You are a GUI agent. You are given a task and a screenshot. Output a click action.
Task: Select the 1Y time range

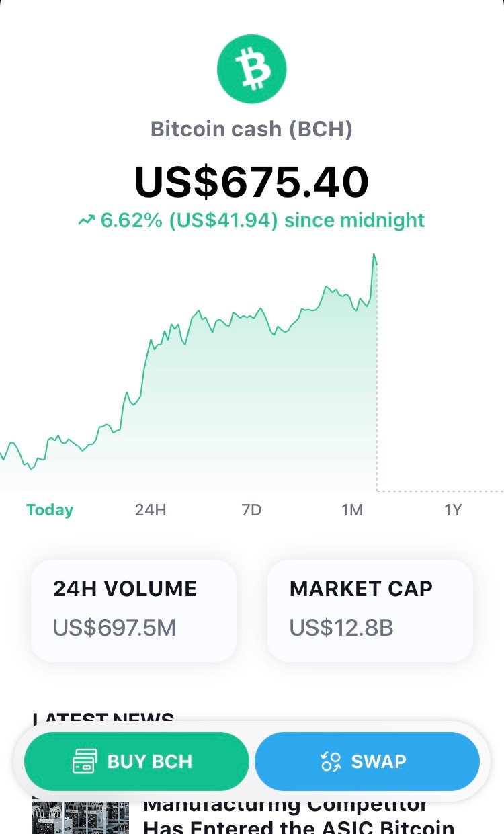(453, 510)
